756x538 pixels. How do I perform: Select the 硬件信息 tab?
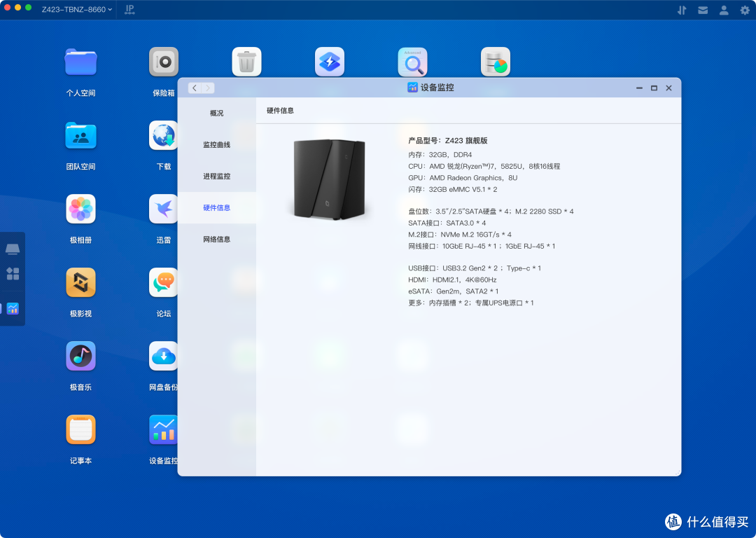pos(216,207)
